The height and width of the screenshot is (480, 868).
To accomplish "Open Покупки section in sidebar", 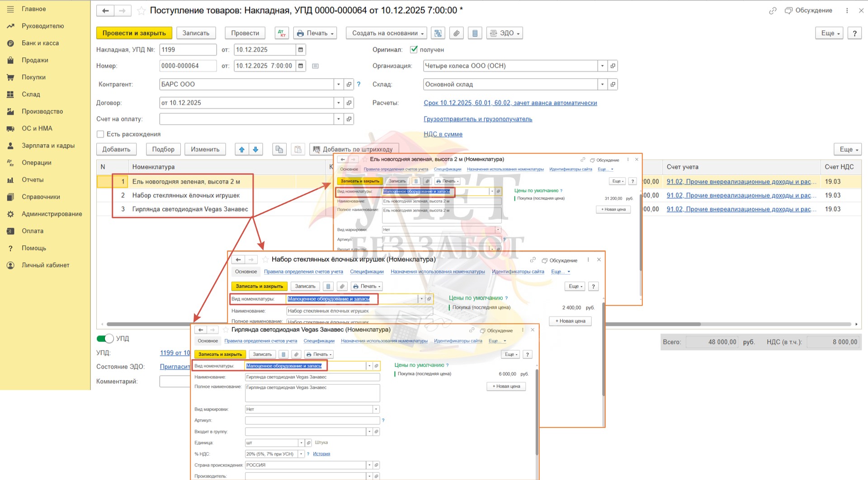I will click(x=33, y=77).
